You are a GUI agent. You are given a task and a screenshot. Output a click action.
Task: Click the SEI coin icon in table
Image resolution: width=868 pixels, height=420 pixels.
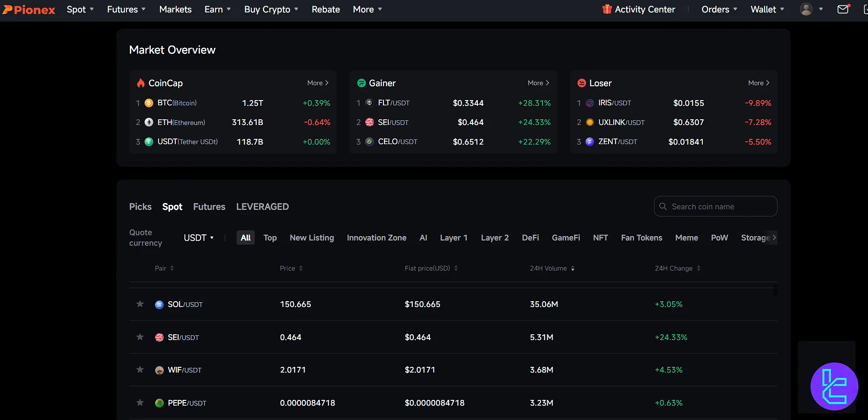click(159, 338)
